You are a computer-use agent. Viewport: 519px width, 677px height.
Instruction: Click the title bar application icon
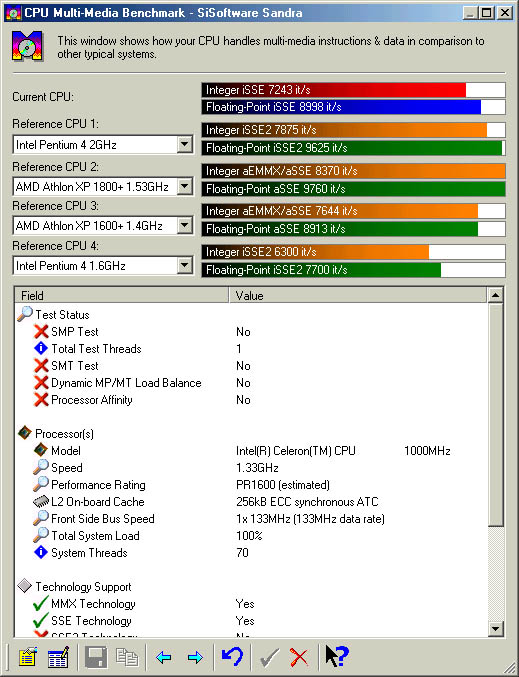coord(13,13)
